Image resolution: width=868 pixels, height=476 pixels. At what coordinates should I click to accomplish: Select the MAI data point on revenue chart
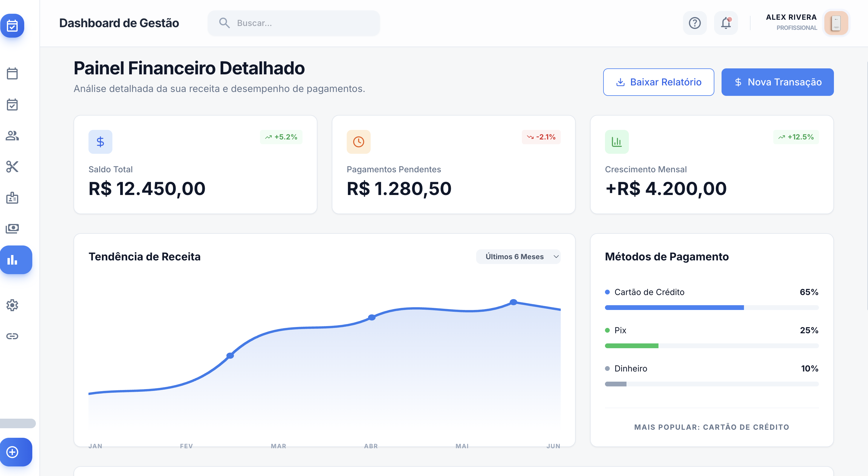[513, 302]
